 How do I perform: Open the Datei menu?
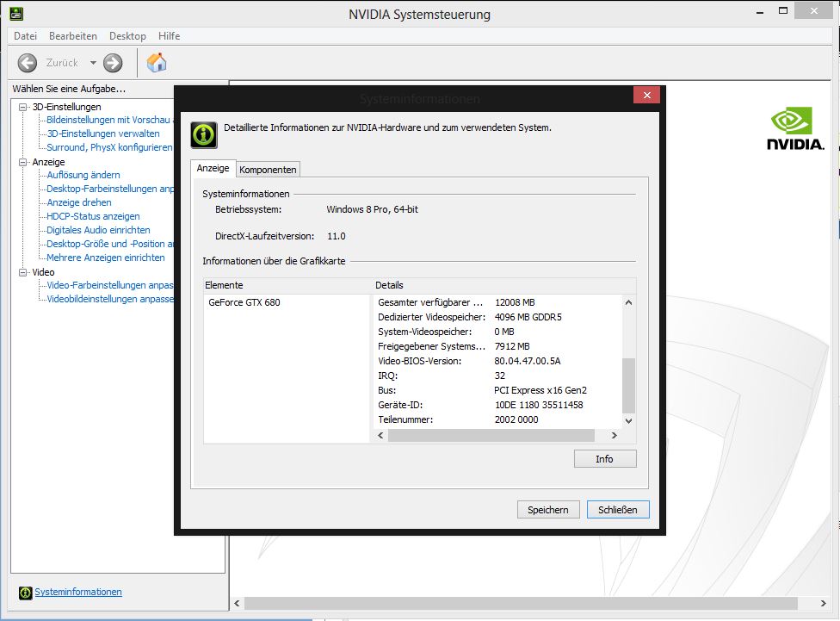25,36
